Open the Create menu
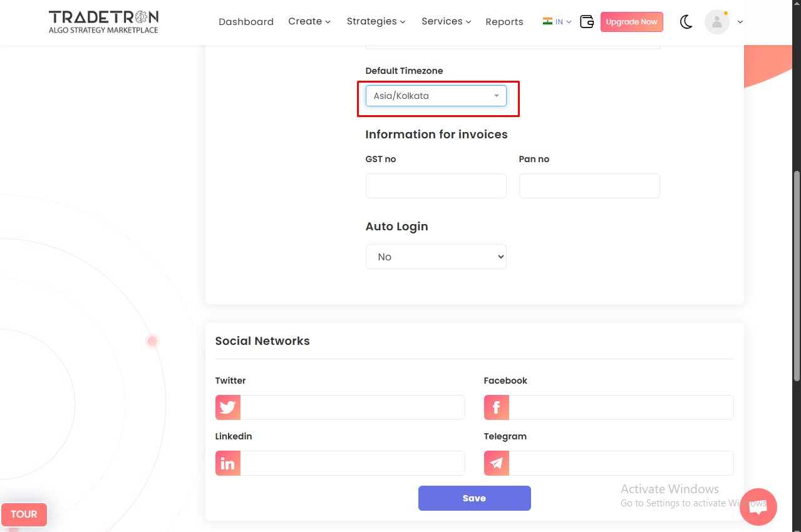This screenshot has width=801, height=532. (x=309, y=21)
